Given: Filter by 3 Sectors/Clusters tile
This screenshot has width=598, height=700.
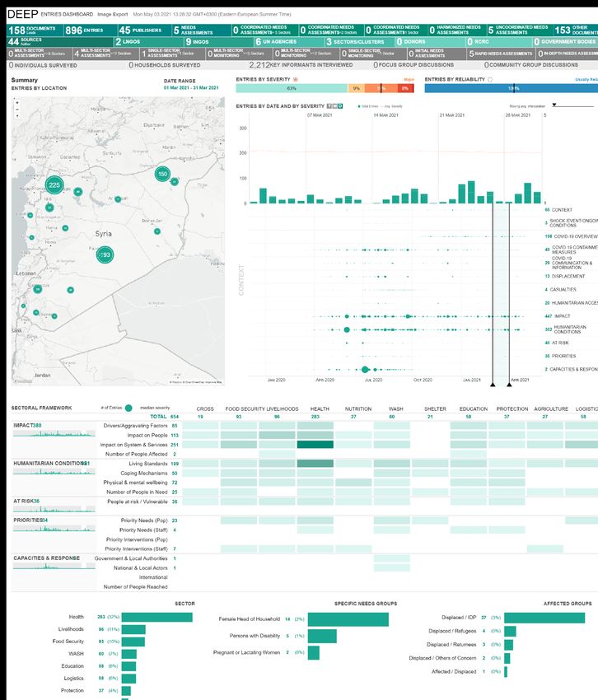Looking at the screenshot, I should (x=359, y=41).
